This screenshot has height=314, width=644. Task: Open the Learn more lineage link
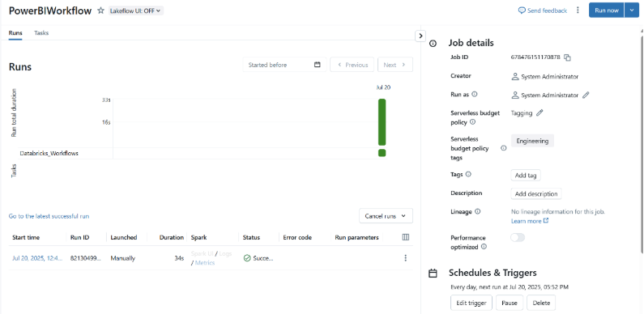click(x=530, y=221)
